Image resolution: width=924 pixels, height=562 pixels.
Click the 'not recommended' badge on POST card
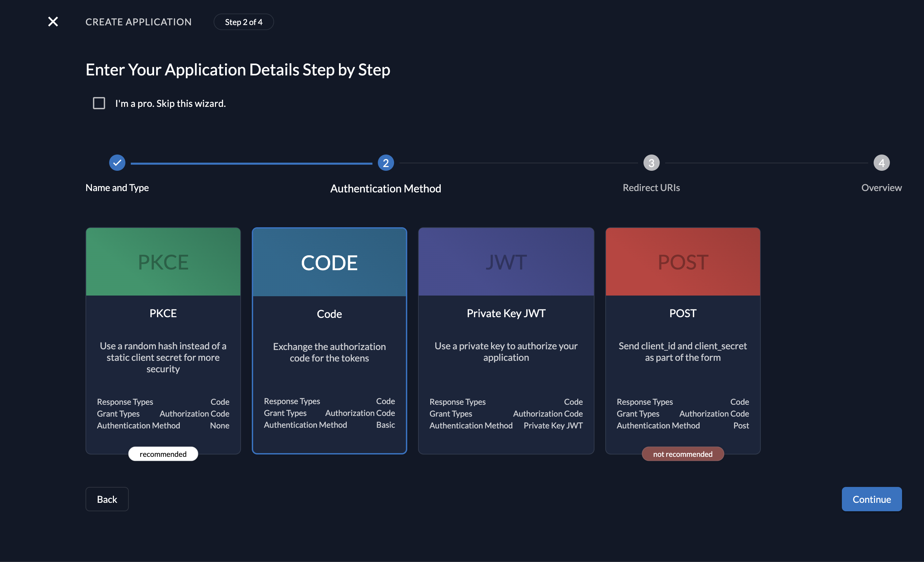pos(682,454)
